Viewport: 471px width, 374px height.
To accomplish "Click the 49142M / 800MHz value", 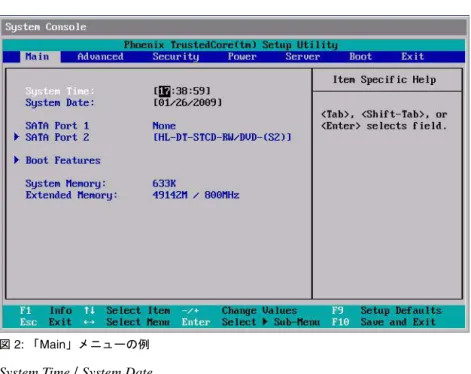I will [196, 195].
